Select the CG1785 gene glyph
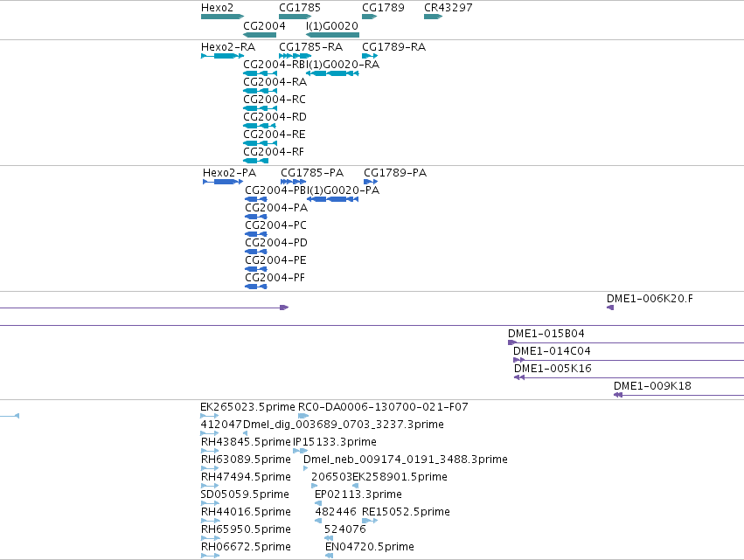Image resolution: width=744 pixels, height=560 pixels. [x=296, y=17]
